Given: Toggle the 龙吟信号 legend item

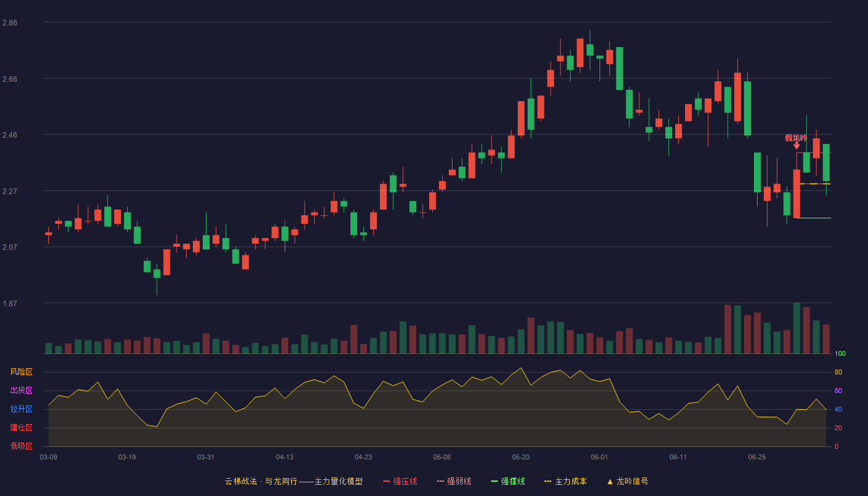Looking at the screenshot, I should tap(627, 481).
